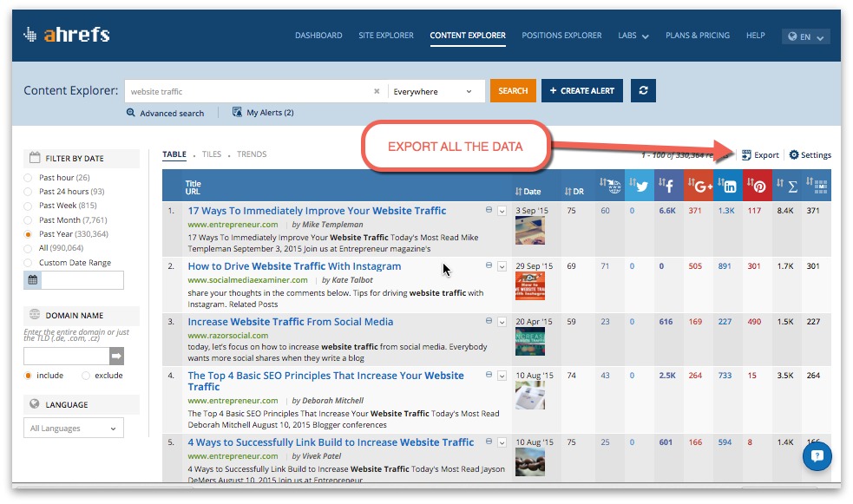Open 'How to Drive Website Traffic With Instagram' link
The image size is (853, 504).
coord(294,266)
